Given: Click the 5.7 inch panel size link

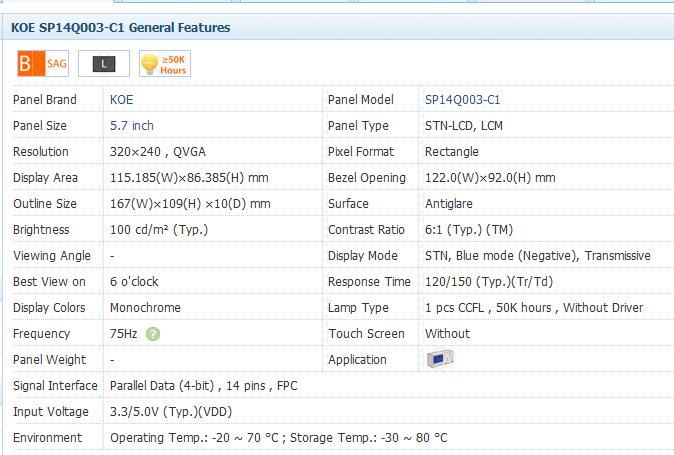Looking at the screenshot, I should 132,125.
